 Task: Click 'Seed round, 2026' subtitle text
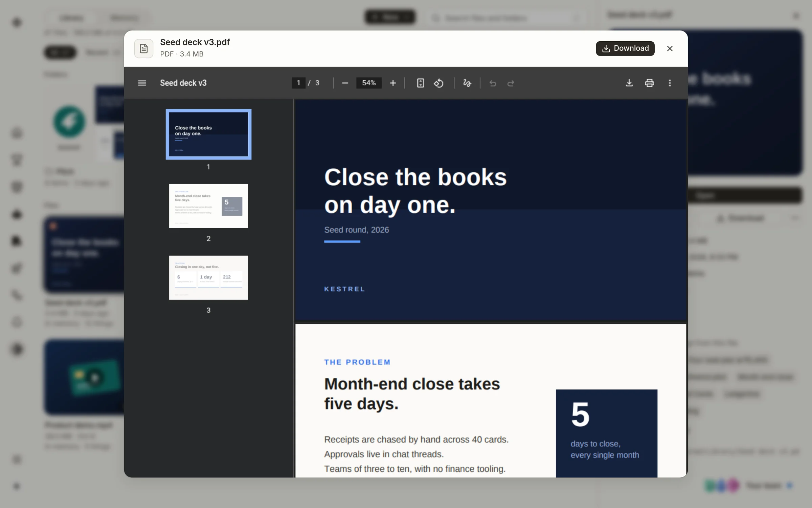pyautogui.click(x=357, y=230)
